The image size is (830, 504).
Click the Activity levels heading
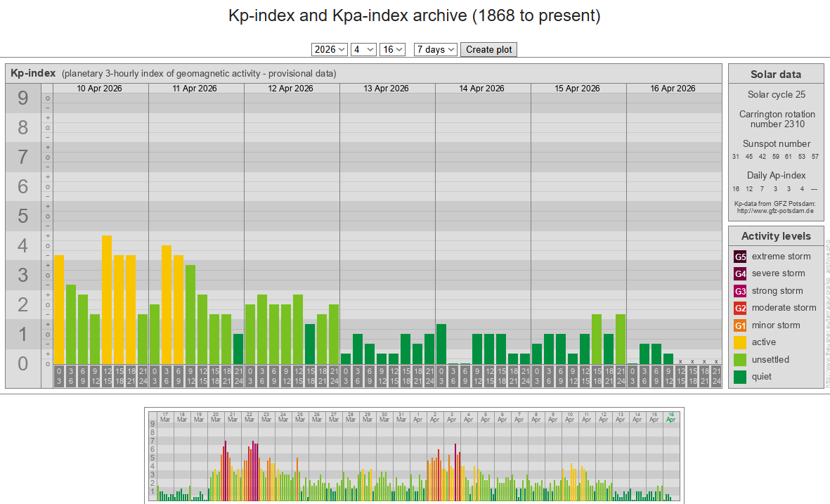pyautogui.click(x=776, y=236)
